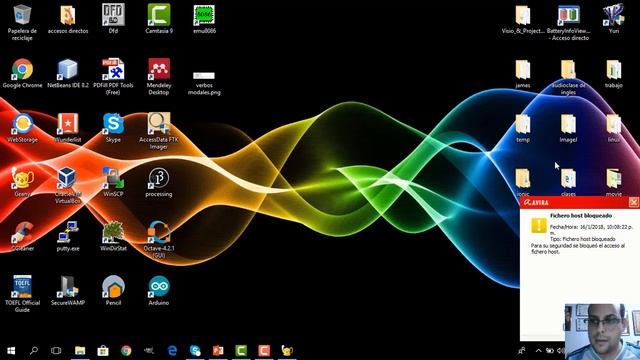Image resolution: width=640 pixels, height=360 pixels.
Task: Select the linux folder
Action: [613, 128]
